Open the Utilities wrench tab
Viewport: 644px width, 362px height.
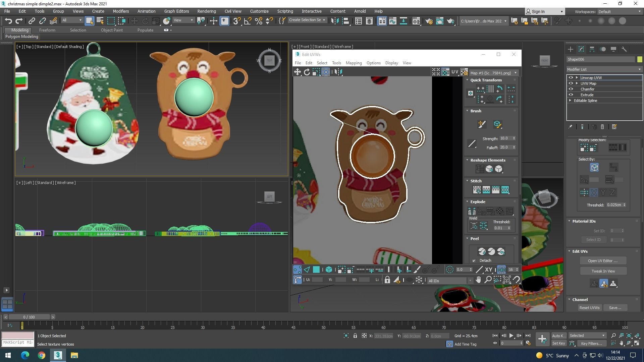point(624,49)
